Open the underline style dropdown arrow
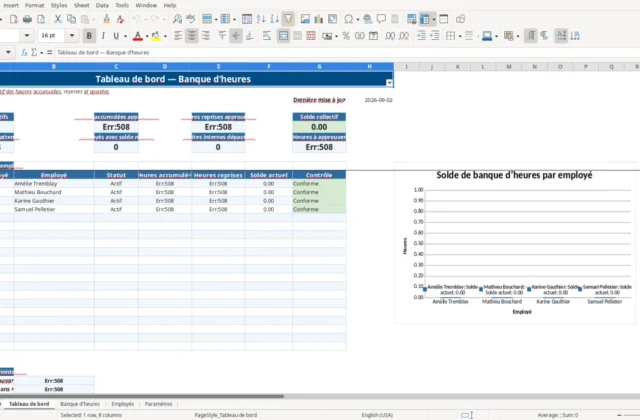The height and width of the screenshot is (420, 640). 125,36
